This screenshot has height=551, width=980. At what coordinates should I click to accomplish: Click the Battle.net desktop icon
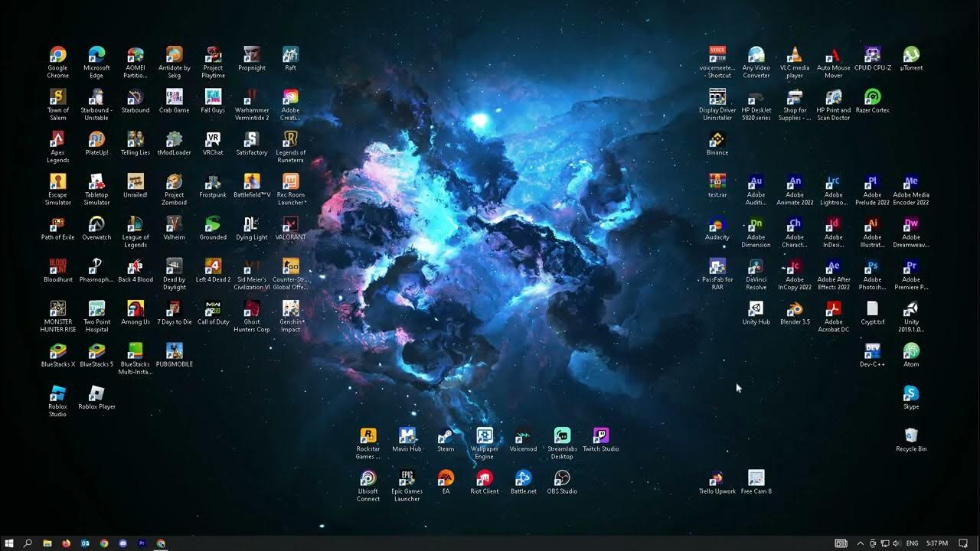(523, 481)
